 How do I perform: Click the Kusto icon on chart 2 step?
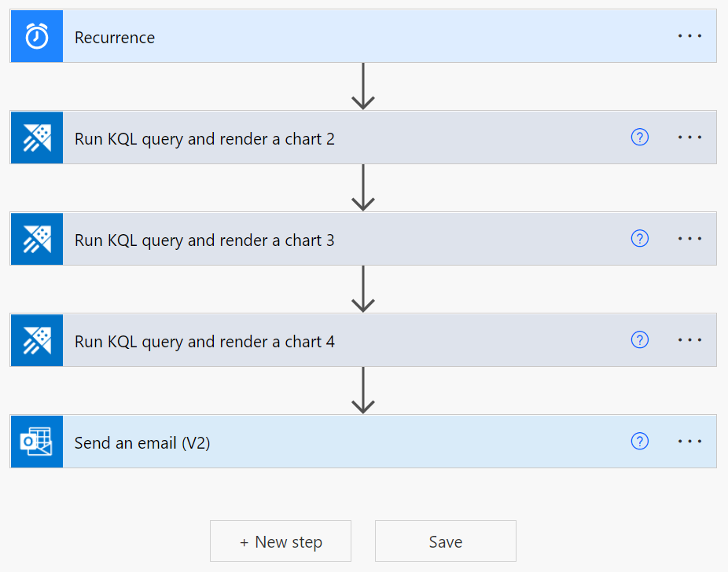36,137
